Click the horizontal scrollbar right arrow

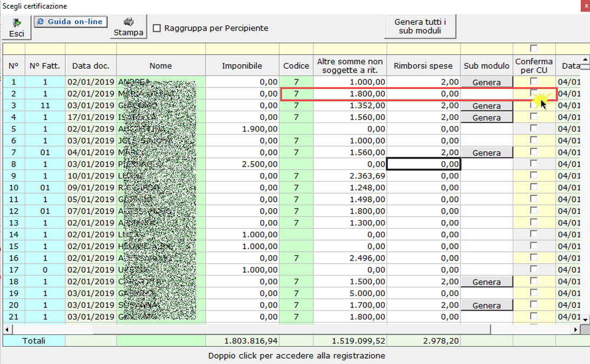pos(575,329)
